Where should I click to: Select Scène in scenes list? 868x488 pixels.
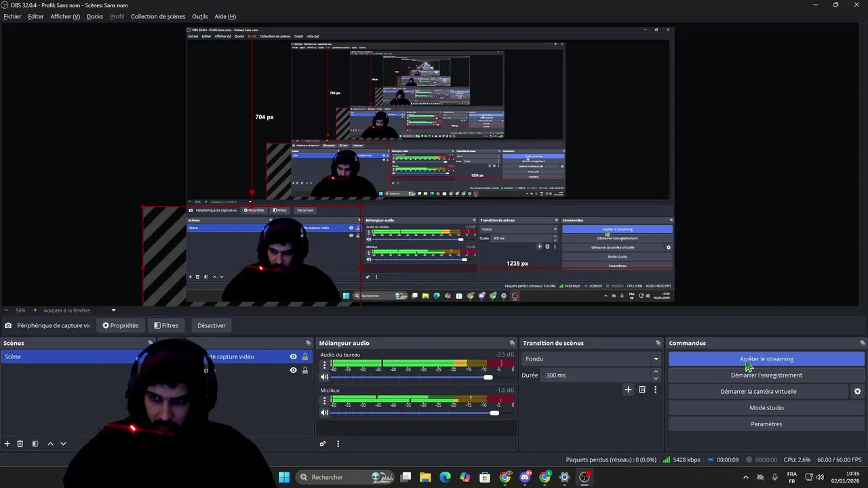(x=78, y=357)
